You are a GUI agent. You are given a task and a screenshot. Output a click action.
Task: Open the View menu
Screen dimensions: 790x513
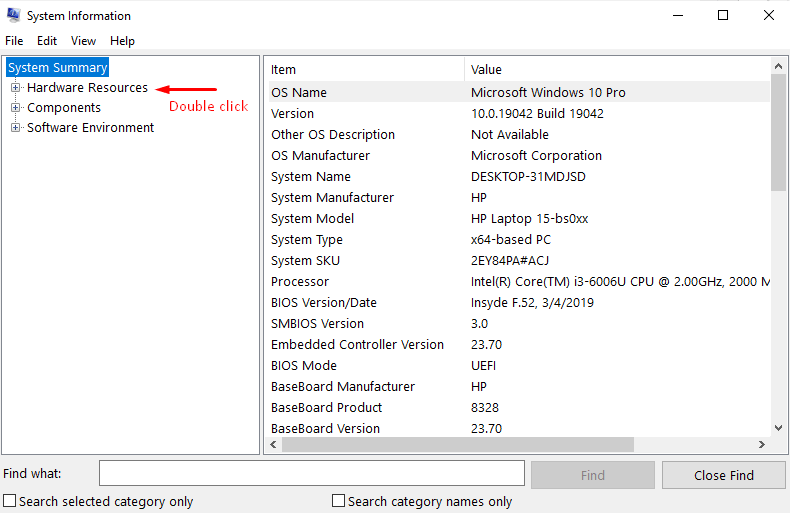83,41
